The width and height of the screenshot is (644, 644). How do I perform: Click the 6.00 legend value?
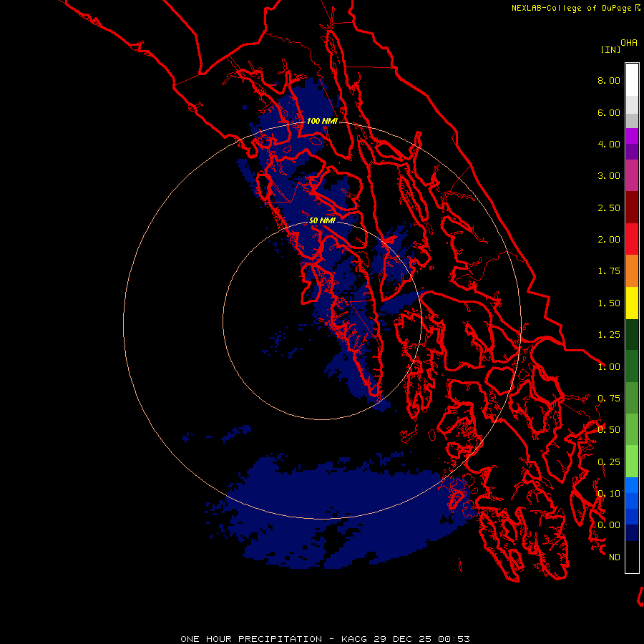609,112
